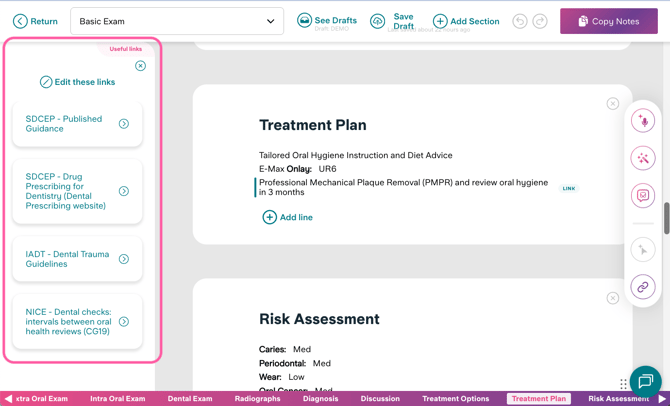Click the magic wand sparkle icon
Image resolution: width=670 pixels, height=406 pixels.
click(643, 158)
